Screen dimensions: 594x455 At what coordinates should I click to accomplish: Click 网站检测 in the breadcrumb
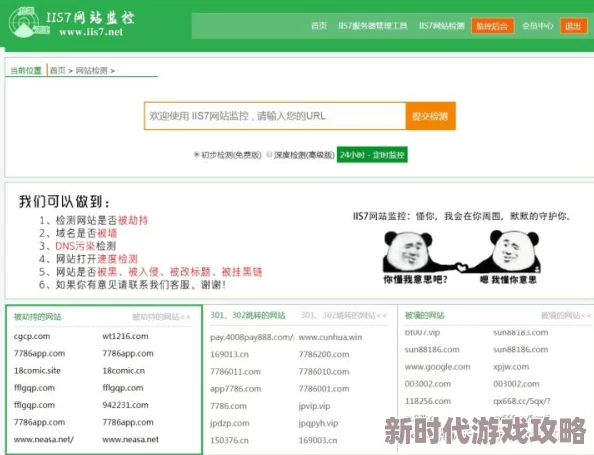click(x=91, y=70)
